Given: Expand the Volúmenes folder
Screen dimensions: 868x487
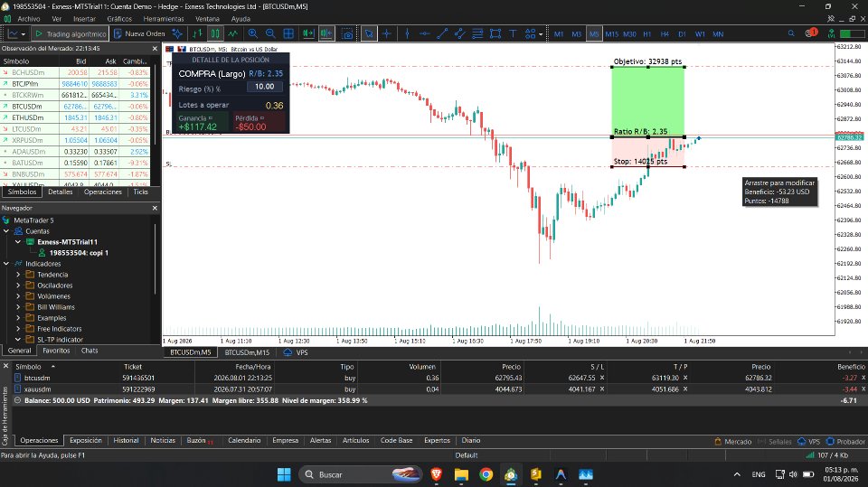Looking at the screenshot, I should (18, 296).
